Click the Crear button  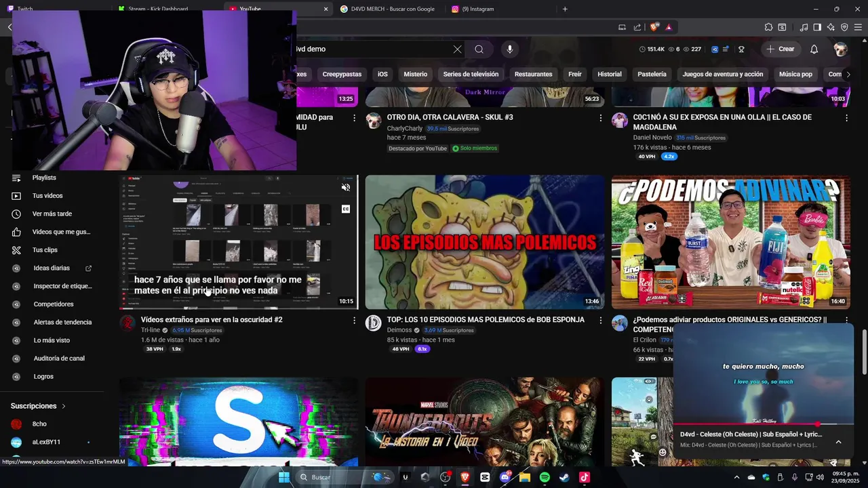point(781,49)
